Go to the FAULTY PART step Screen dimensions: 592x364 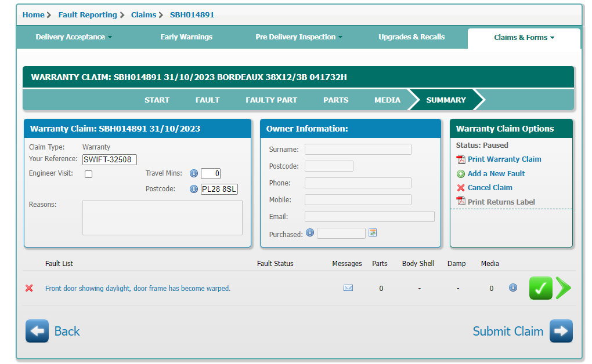point(271,100)
